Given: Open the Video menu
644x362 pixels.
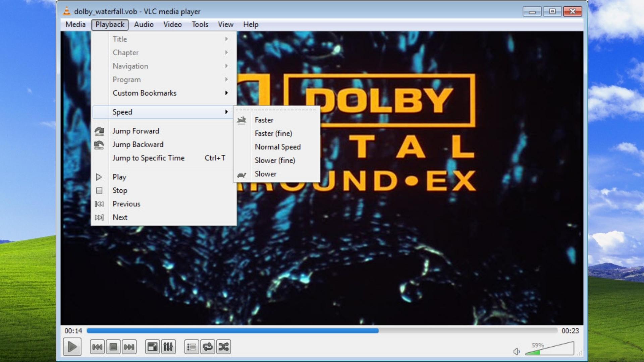Looking at the screenshot, I should pyautogui.click(x=172, y=24).
